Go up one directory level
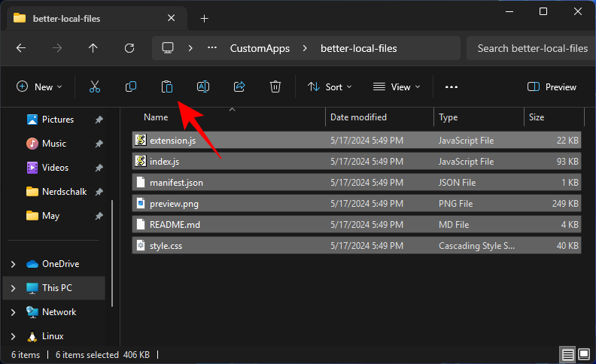596x364 pixels. pos(93,48)
